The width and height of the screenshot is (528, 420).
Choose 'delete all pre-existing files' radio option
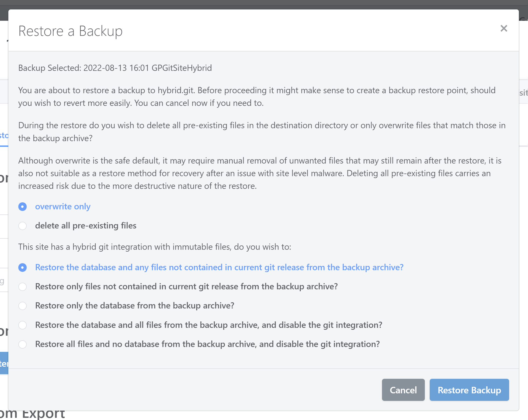coord(23,226)
